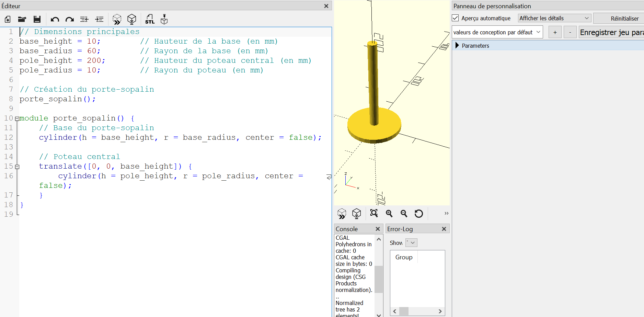Click the value 60 on the base_radius line

(91, 51)
